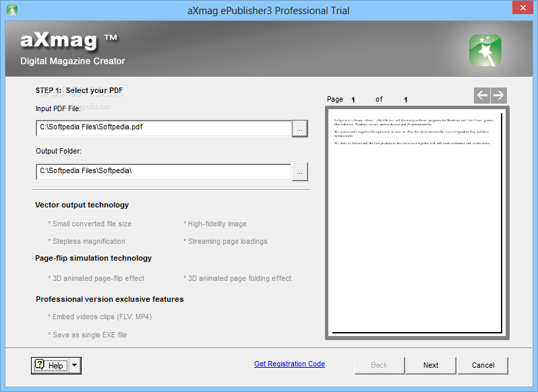Click the aXmag magic wand logo
538x392 pixels.
click(485, 50)
